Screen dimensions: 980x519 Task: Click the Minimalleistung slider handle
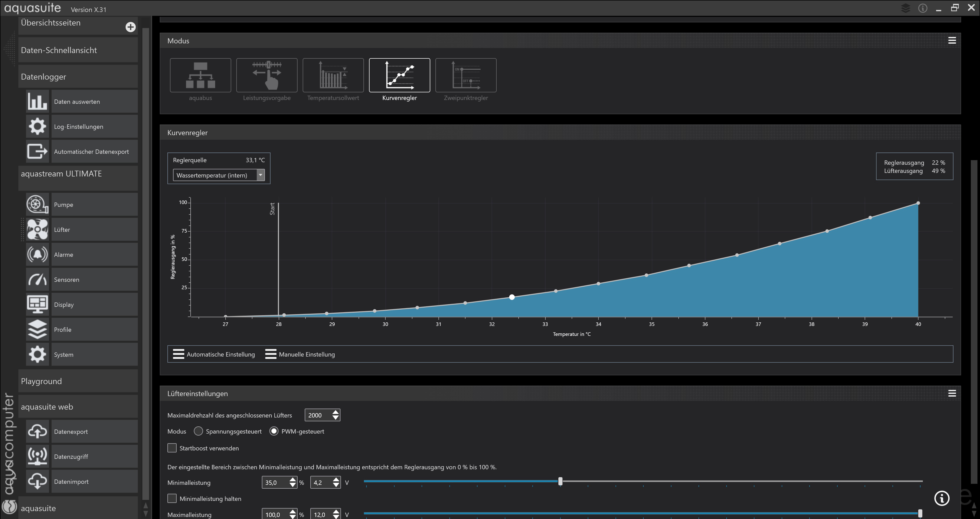[x=560, y=481]
